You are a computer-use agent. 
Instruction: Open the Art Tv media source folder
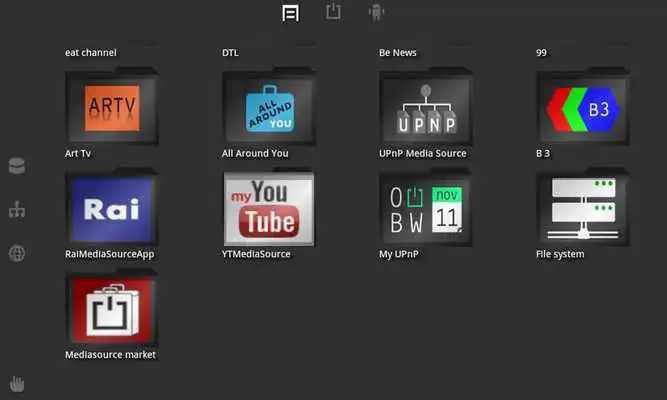point(111,108)
